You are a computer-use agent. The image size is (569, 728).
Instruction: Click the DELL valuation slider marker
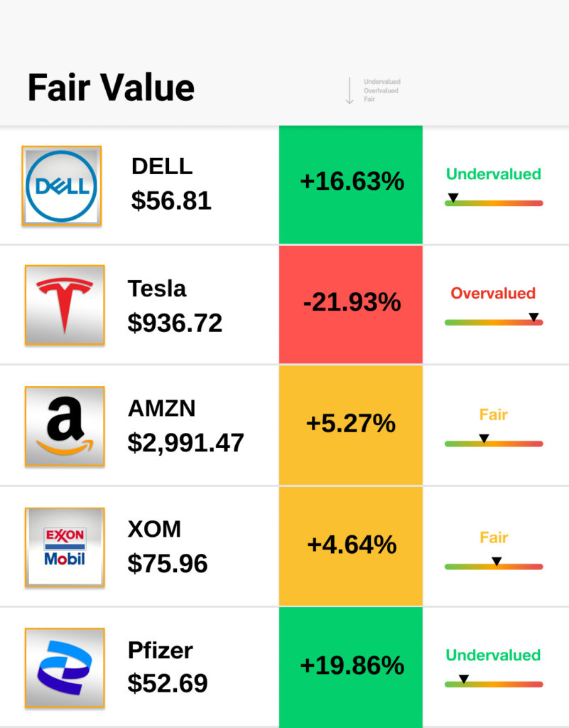click(453, 198)
